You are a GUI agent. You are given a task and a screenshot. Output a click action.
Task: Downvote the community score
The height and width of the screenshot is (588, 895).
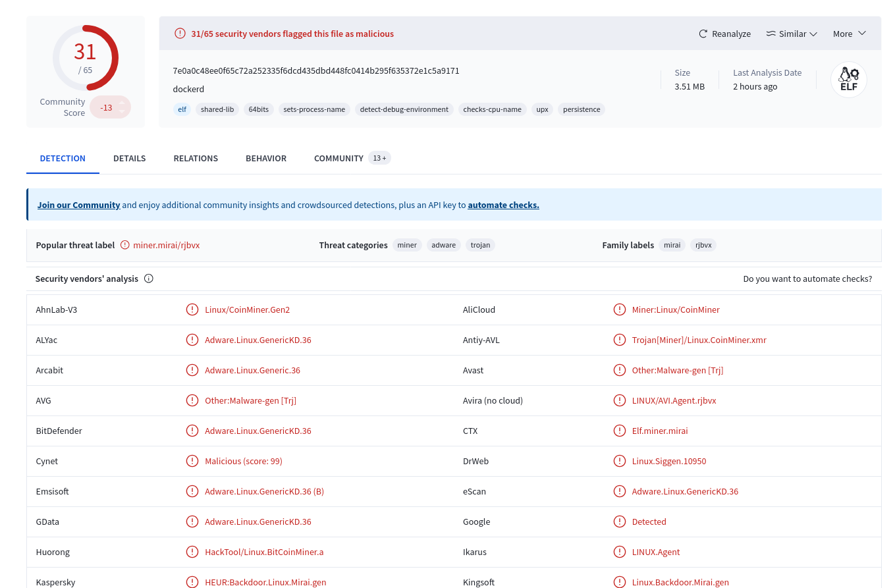[x=122, y=112]
